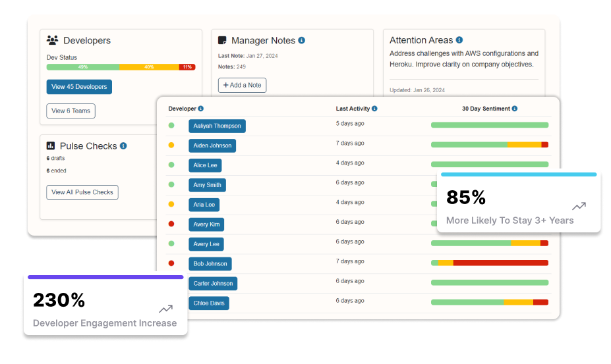Click info icon beside Developer column header
611x364 pixels.
pos(200,109)
